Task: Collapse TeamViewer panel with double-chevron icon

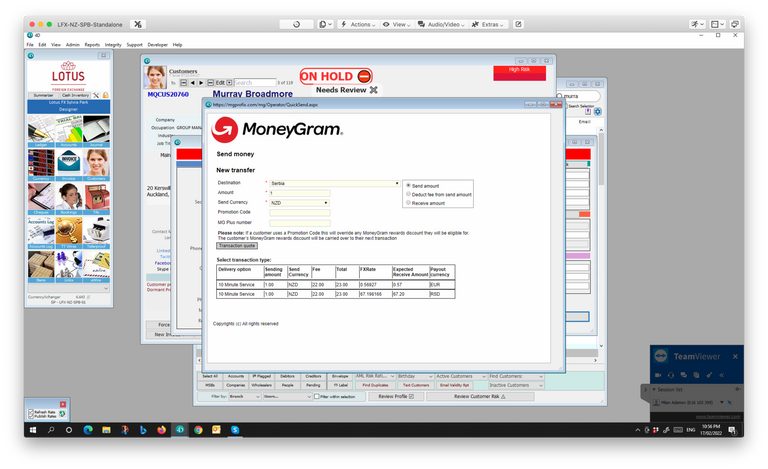Action: coord(721,375)
